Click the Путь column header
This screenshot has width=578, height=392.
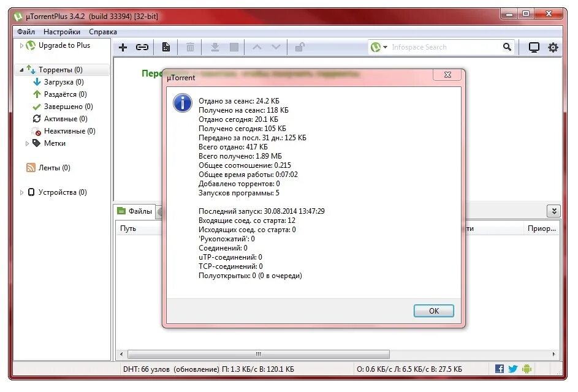139,228
